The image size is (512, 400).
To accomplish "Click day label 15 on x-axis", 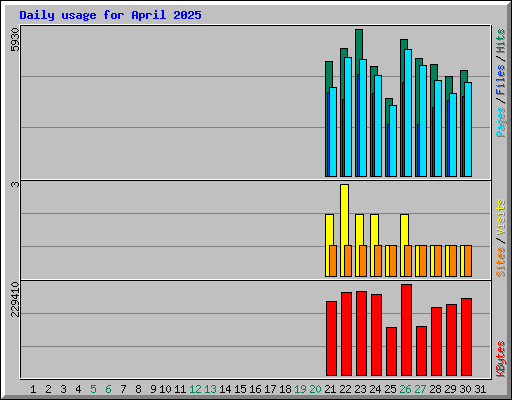I will (x=240, y=389).
